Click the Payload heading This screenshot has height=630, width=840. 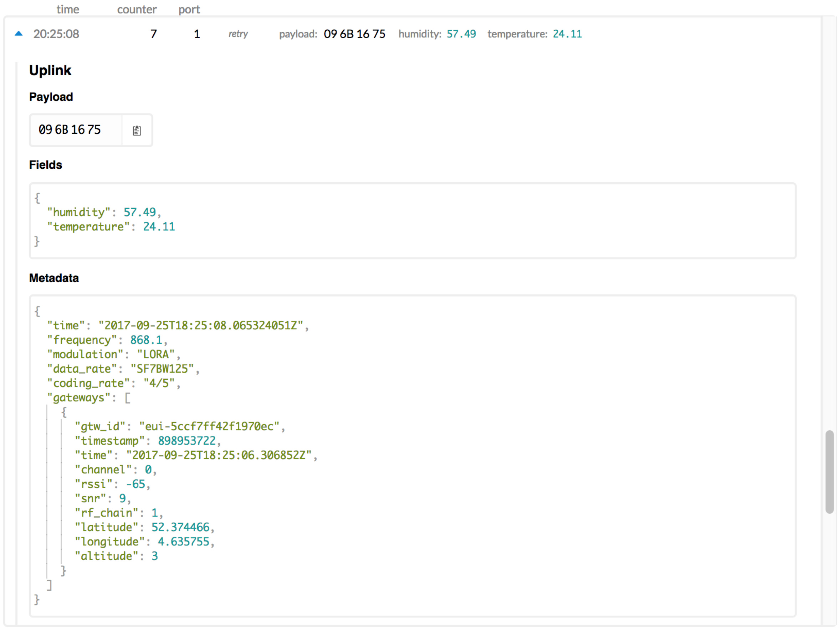pyautogui.click(x=51, y=97)
